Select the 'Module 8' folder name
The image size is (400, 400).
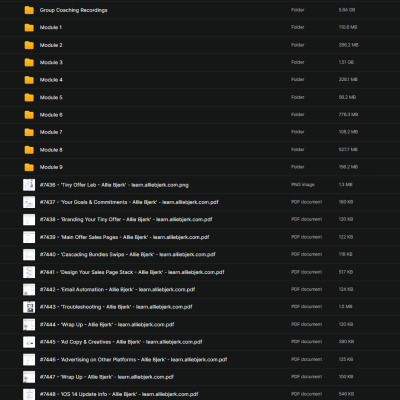(51, 150)
